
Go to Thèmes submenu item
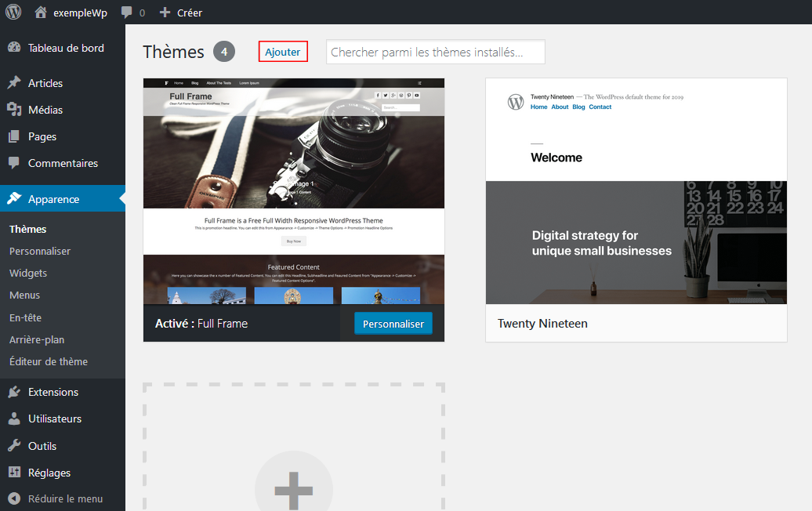[27, 229]
